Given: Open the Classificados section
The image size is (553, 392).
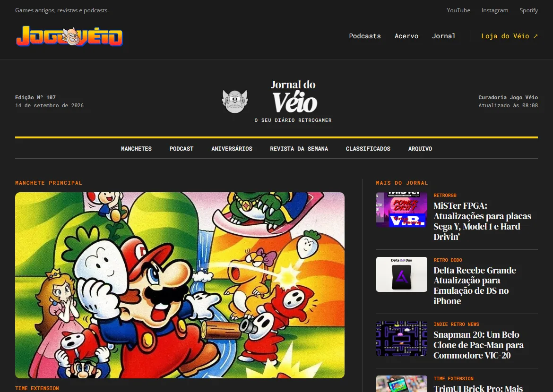Looking at the screenshot, I should tap(368, 149).
